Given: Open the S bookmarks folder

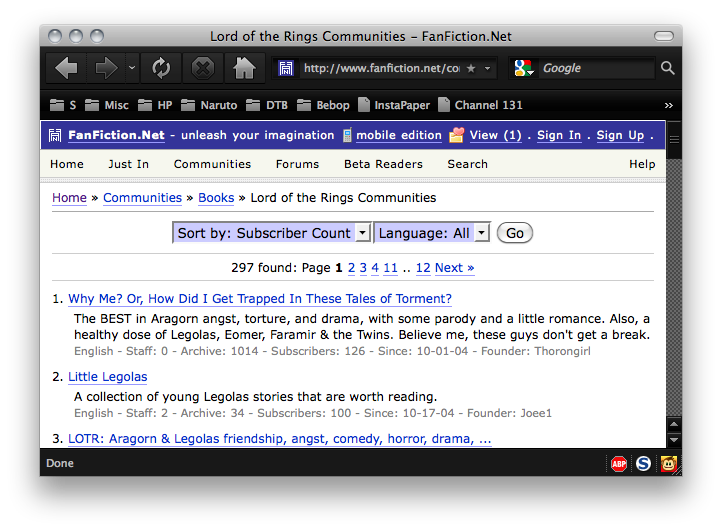Looking at the screenshot, I should [x=63, y=105].
